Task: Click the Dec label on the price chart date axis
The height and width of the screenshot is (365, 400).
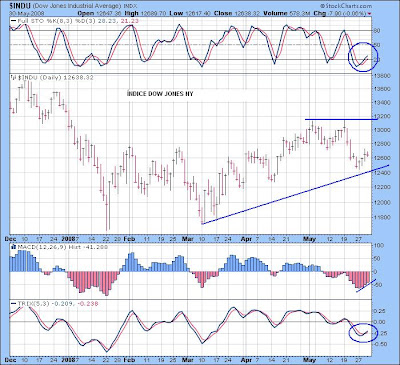Action: pos(10,239)
